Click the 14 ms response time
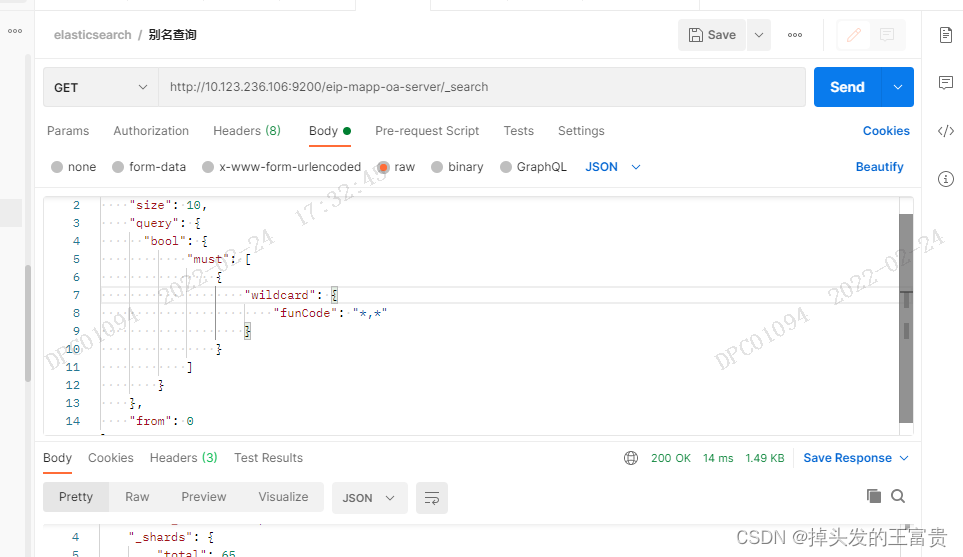 click(x=718, y=458)
